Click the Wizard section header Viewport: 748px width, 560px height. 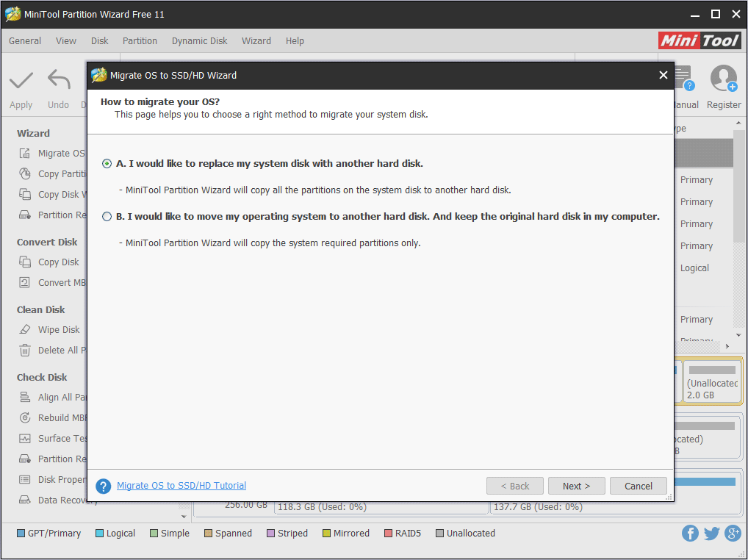33,133
